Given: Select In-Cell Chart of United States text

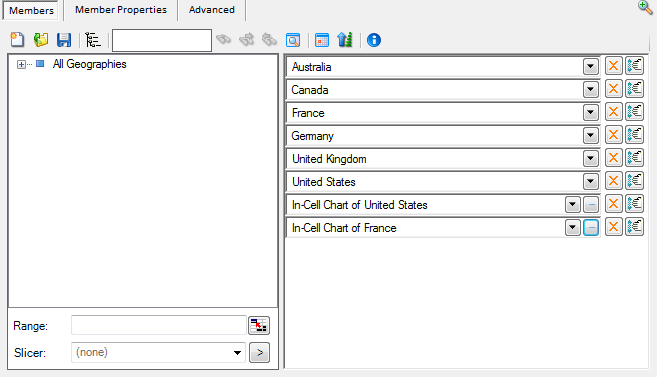Looking at the screenshot, I should 360,205.
